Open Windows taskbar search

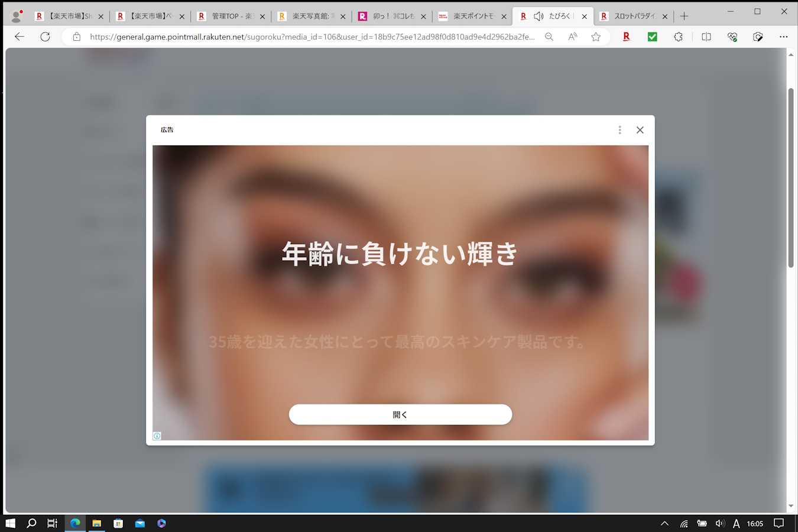point(32,523)
